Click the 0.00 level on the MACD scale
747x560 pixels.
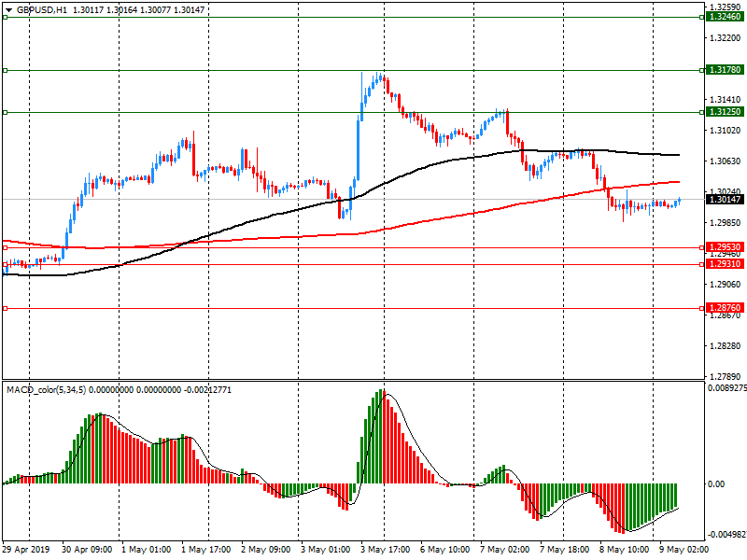click(716, 484)
